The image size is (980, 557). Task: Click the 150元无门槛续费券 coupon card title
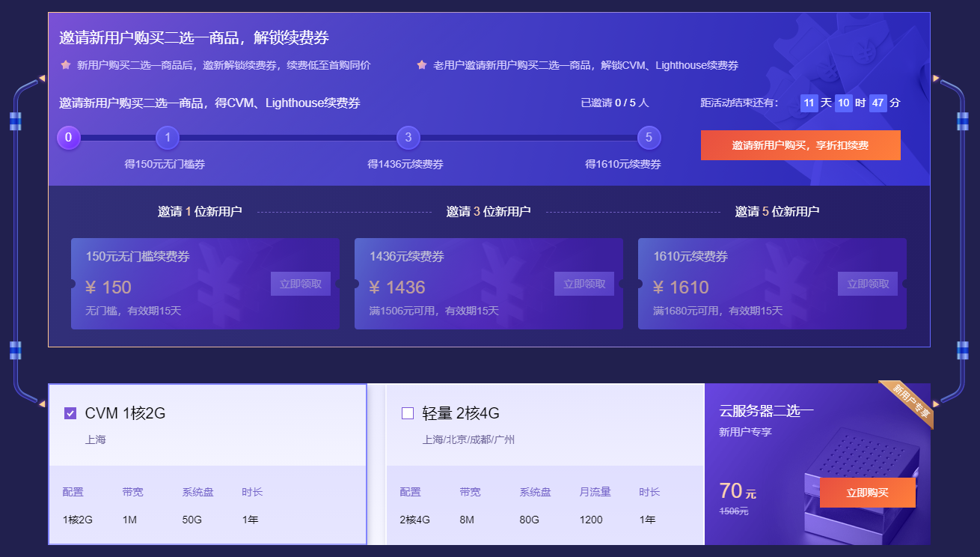pyautogui.click(x=138, y=257)
